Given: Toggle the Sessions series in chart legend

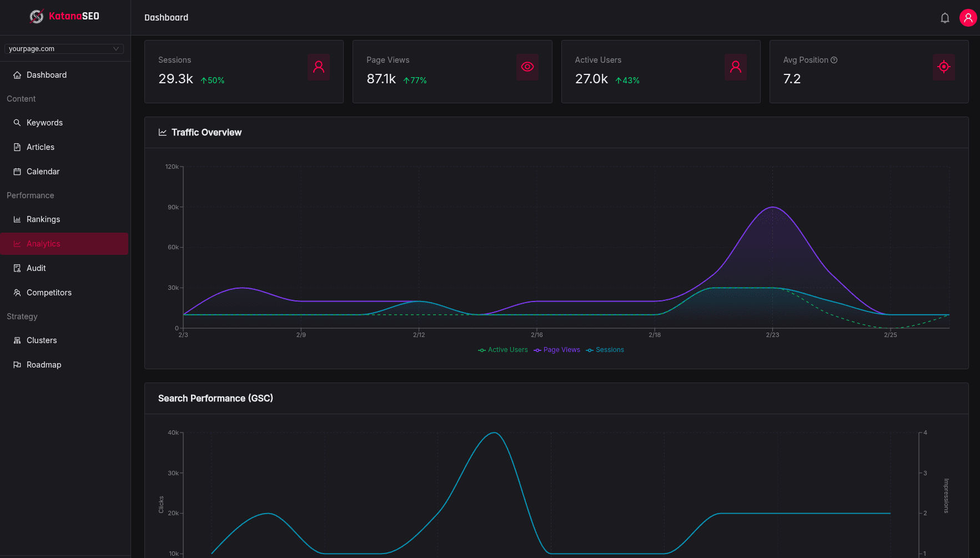Looking at the screenshot, I should point(605,350).
